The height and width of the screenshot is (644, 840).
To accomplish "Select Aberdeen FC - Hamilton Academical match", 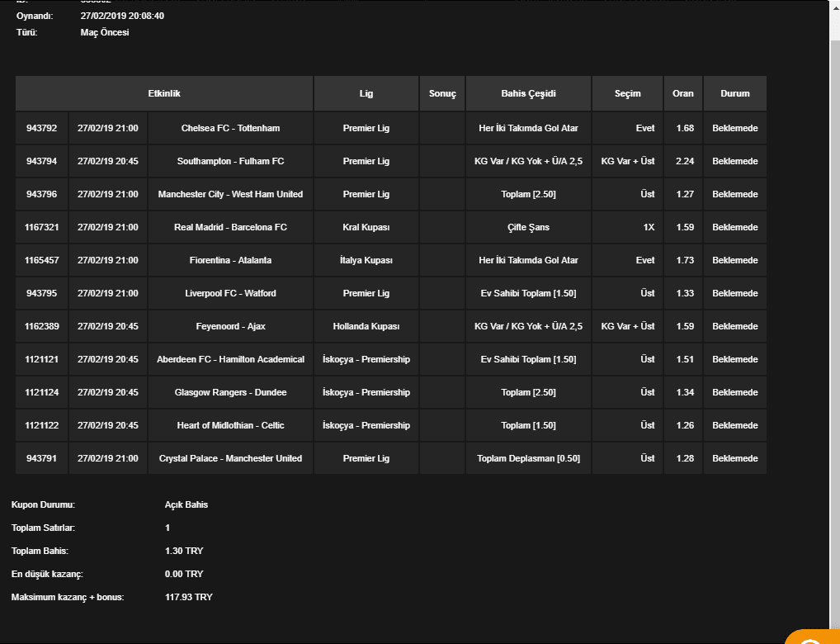I will (x=230, y=359).
